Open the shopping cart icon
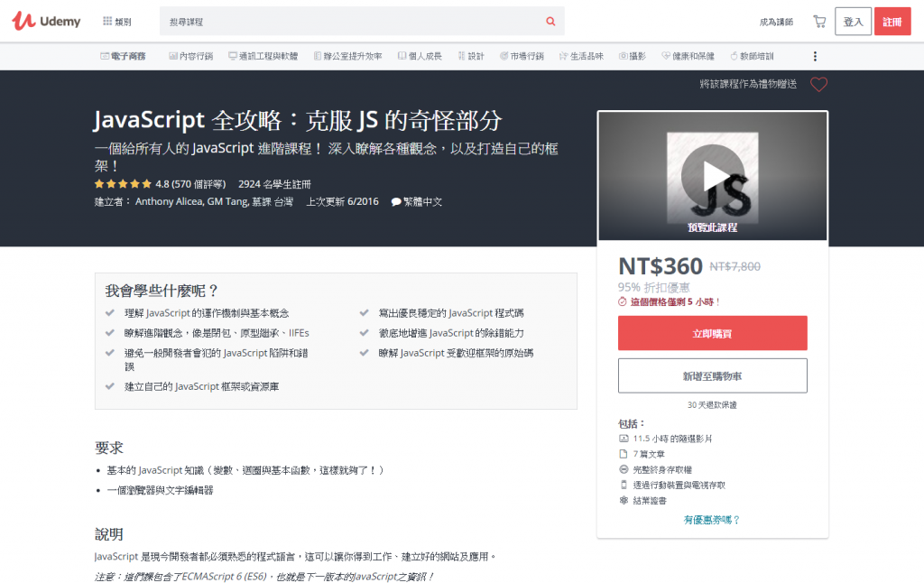 coord(819,22)
